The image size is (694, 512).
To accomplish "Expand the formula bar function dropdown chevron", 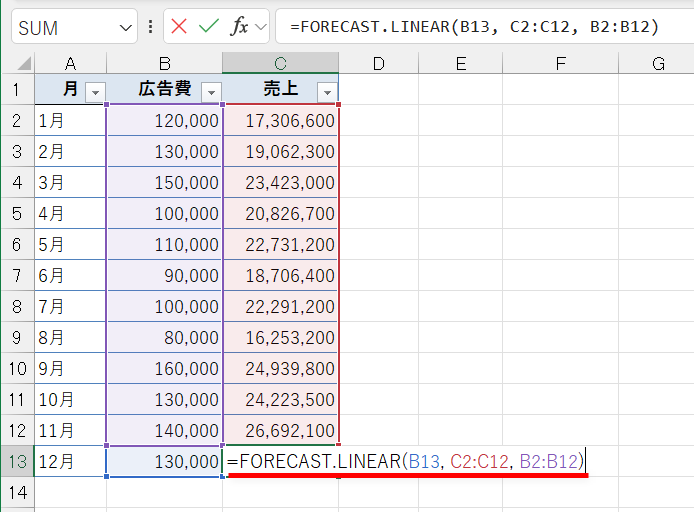I will [261, 27].
